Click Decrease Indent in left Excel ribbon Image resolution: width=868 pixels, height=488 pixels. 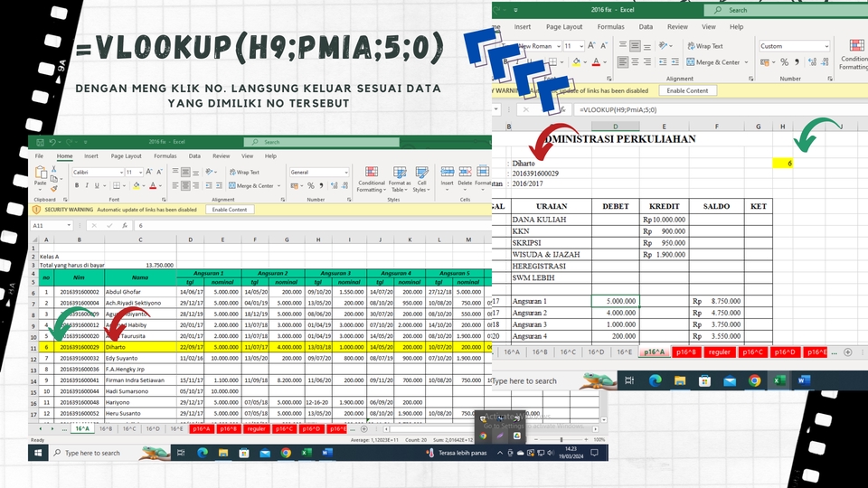[209, 186]
